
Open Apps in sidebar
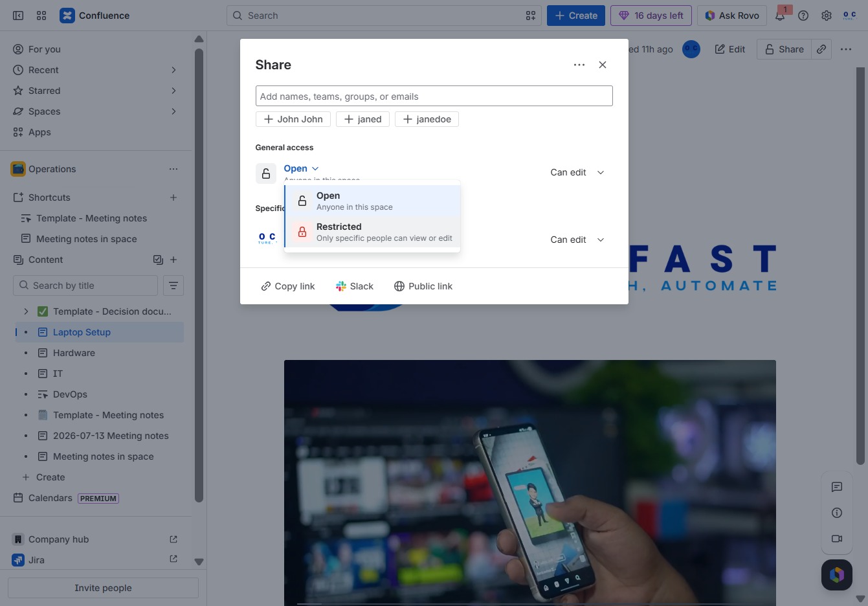click(x=96, y=132)
